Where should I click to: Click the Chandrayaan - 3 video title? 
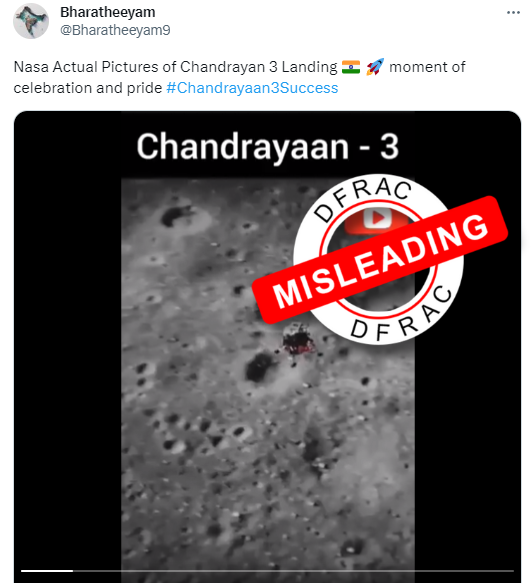click(268, 146)
